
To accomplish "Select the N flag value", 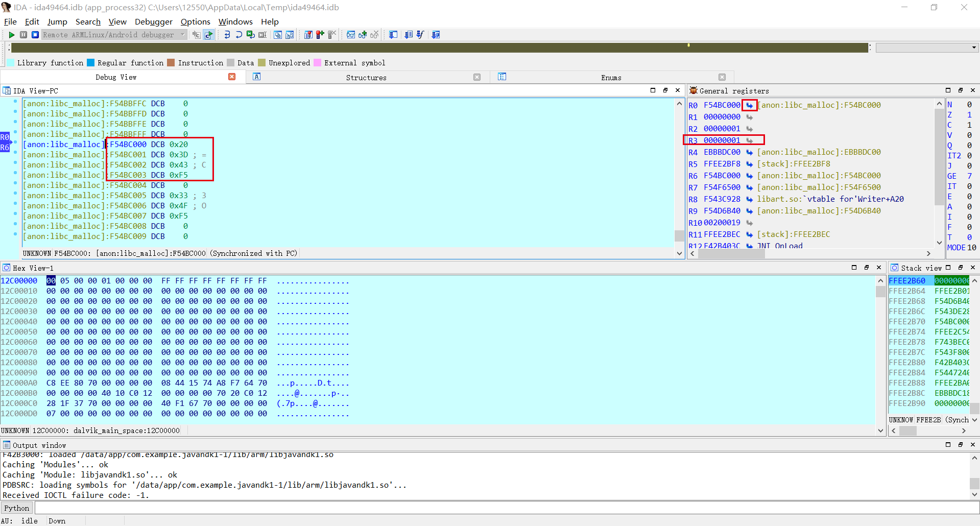I will tap(969, 105).
